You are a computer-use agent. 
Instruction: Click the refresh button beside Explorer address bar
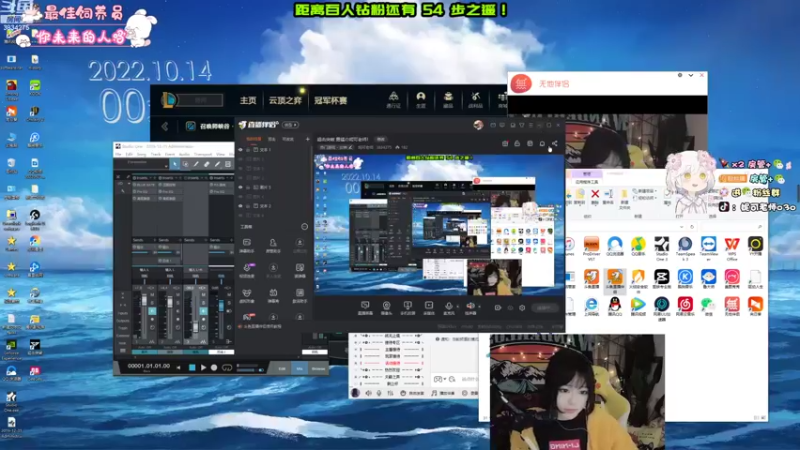pyautogui.click(x=692, y=227)
